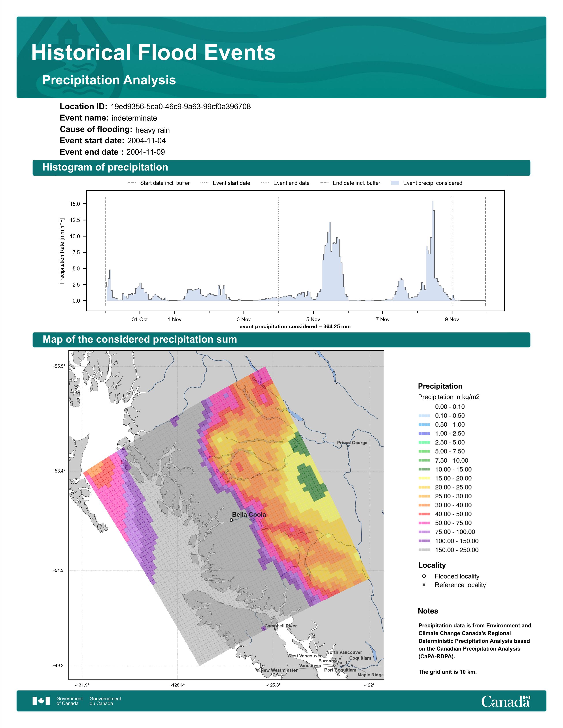The height and width of the screenshot is (728, 563).
Task: Click the 31 Oct x-axis label
Action: pos(140,319)
